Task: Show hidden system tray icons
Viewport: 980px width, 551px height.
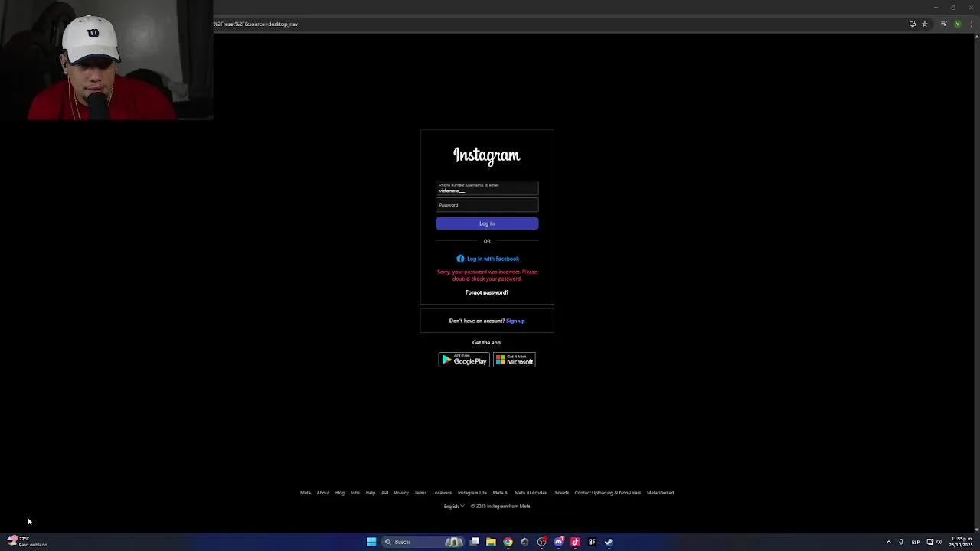Action: pyautogui.click(x=889, y=542)
